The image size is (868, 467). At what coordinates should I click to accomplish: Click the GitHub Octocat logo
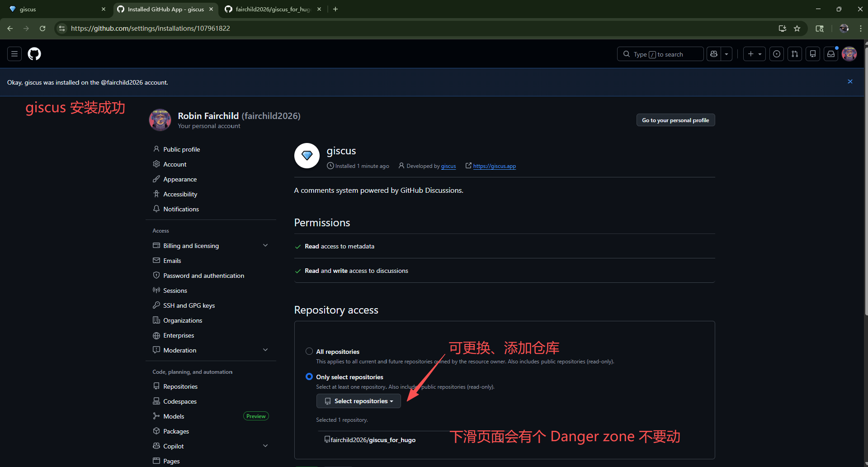[x=34, y=54]
